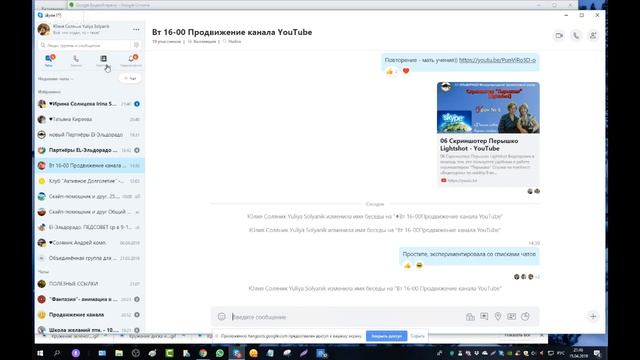Open chat 'новый Партнёры El Эльдорадо'
This screenshot has width=640, height=360.
89,135
